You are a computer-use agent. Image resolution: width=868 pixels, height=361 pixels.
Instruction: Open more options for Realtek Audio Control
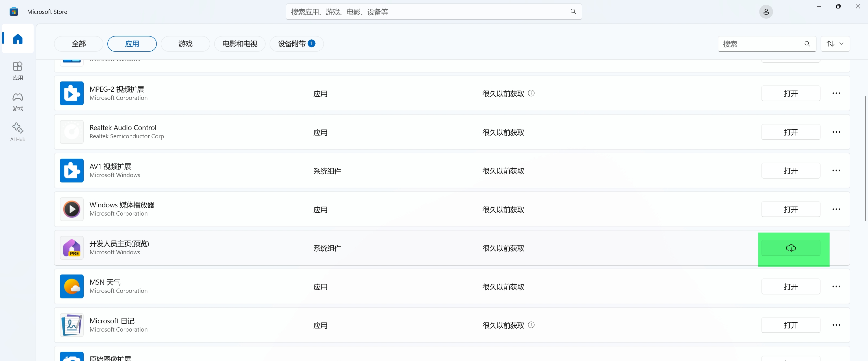[836, 132]
